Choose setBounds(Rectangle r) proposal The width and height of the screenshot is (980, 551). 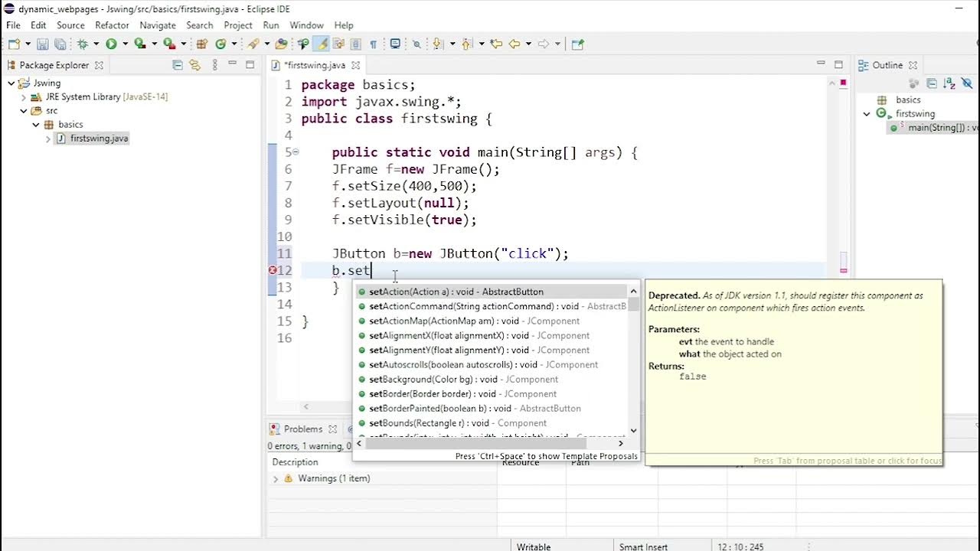tap(490, 423)
